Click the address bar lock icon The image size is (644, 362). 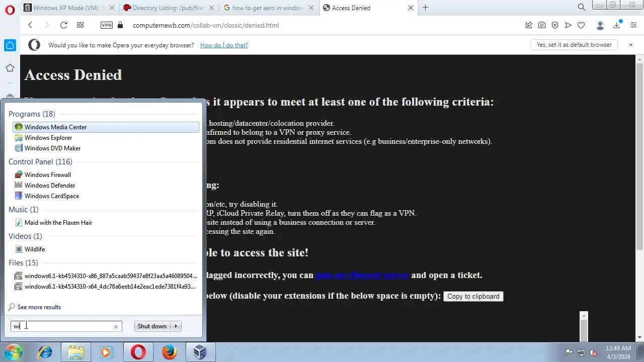pyautogui.click(x=120, y=25)
